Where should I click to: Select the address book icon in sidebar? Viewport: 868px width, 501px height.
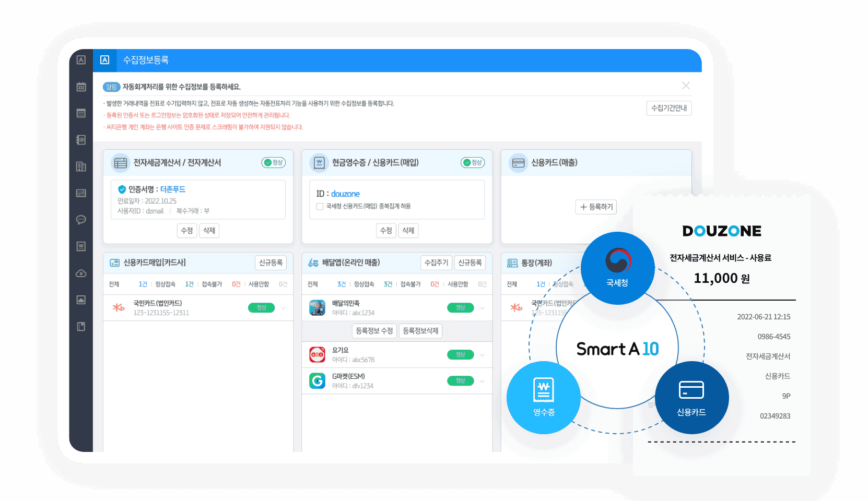click(x=81, y=140)
